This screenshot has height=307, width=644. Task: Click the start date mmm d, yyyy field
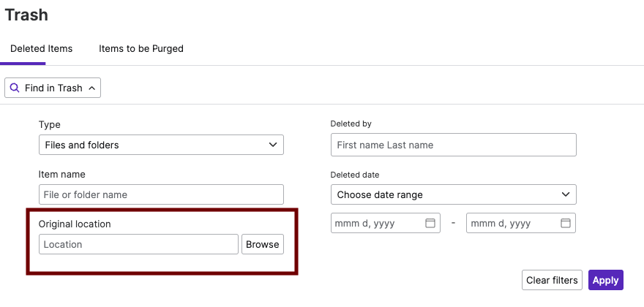[377, 223]
